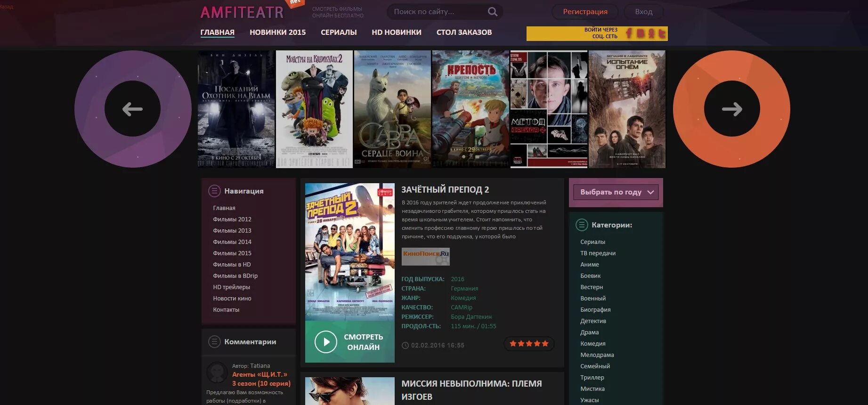Click the Зачётный препод 2 poster image
Image resolution: width=868 pixels, height=405 pixels.
pyautogui.click(x=350, y=252)
